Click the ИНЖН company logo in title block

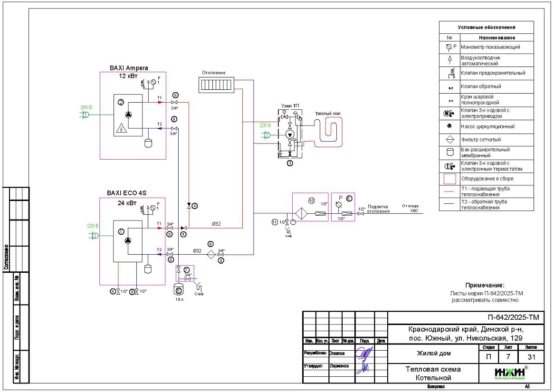click(x=510, y=373)
